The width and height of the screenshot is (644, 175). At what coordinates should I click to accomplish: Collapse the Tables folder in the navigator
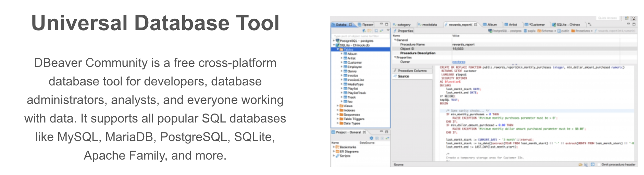[x=337, y=49]
